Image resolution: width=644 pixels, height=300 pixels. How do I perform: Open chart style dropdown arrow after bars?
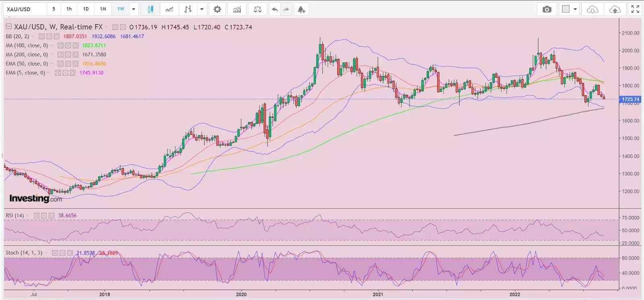pyautogui.click(x=202, y=9)
